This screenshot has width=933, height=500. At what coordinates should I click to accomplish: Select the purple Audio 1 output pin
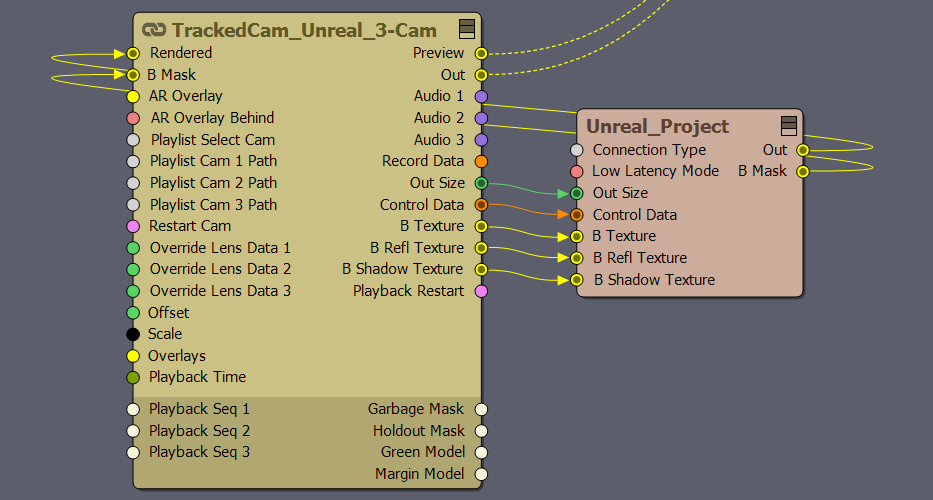(481, 97)
